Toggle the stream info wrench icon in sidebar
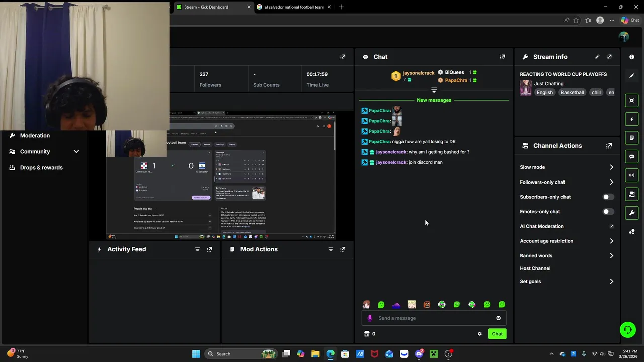The image size is (644, 362). point(632,213)
